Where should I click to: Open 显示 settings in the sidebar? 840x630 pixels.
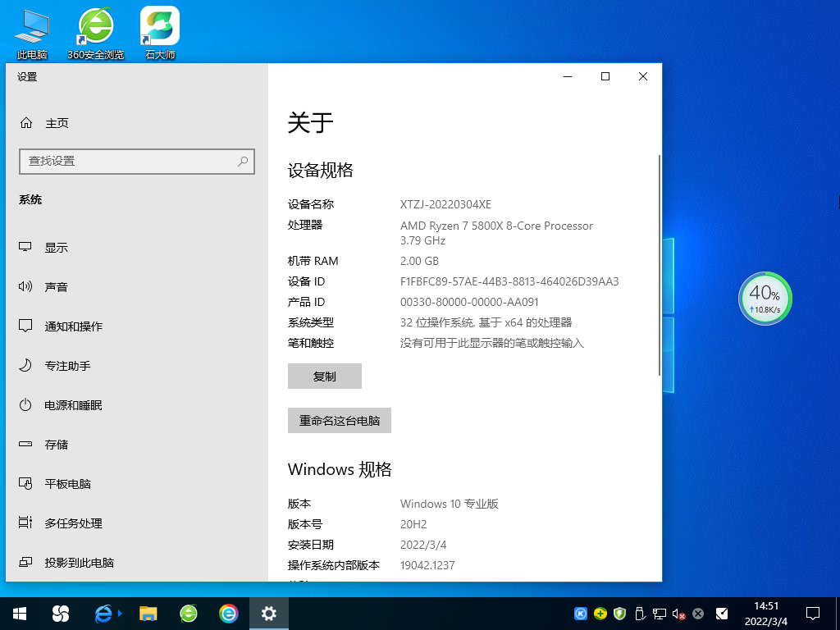pos(57,247)
